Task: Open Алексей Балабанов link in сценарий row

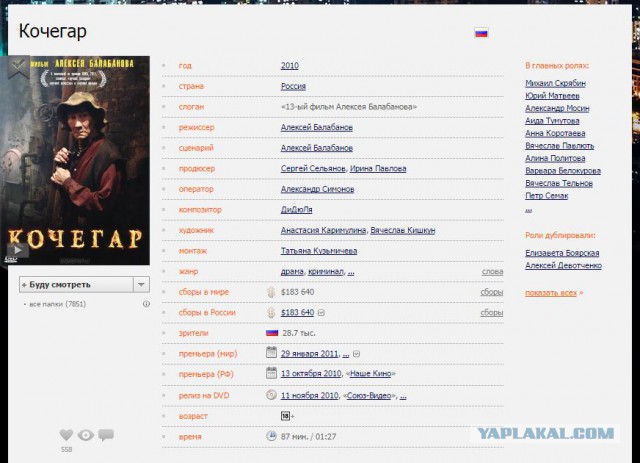Action: click(x=317, y=148)
